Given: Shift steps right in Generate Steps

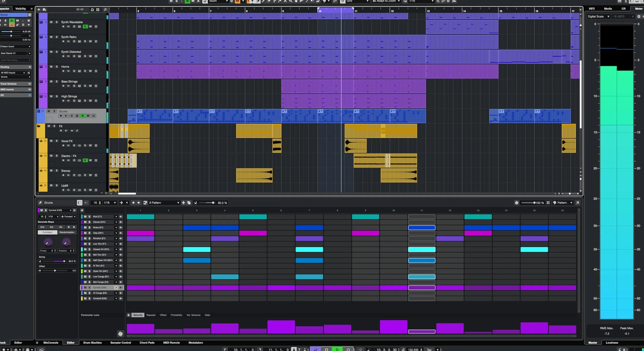Looking at the screenshot, I should (x=74, y=227).
